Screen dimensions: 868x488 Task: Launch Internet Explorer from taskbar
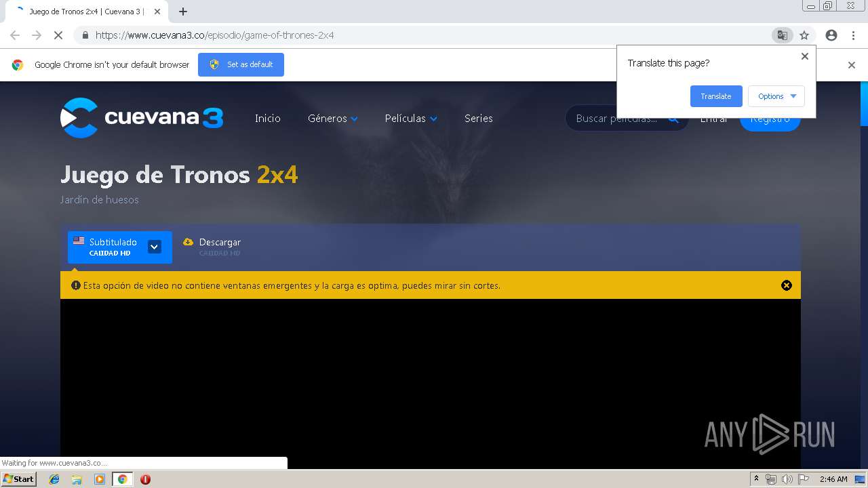pos(55,479)
